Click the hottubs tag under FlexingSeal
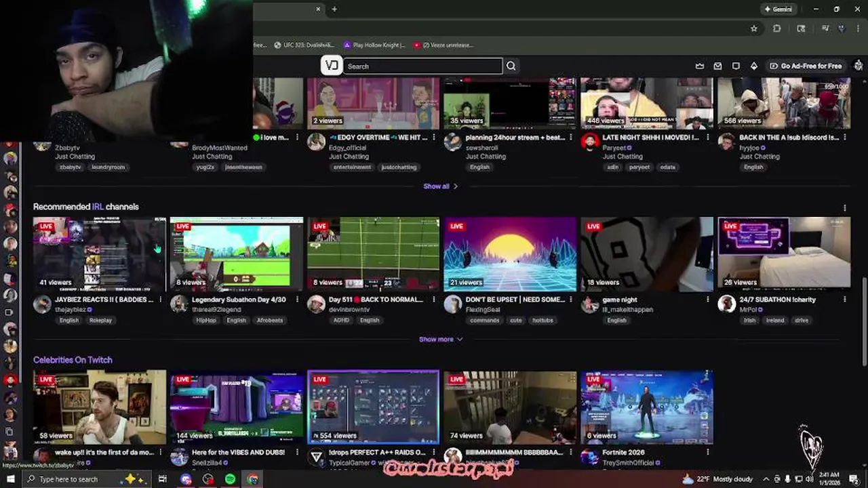The width and height of the screenshot is (868, 488). (542, 321)
